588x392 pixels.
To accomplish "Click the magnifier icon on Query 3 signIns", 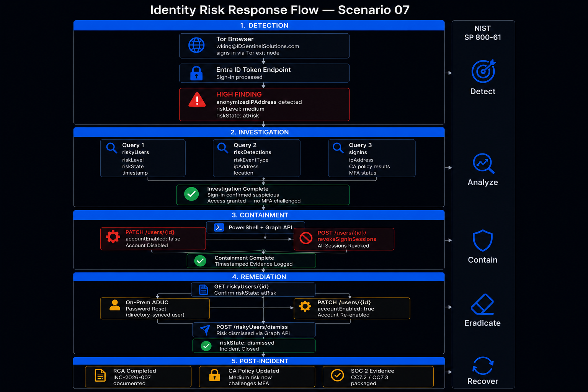I will [x=338, y=148].
